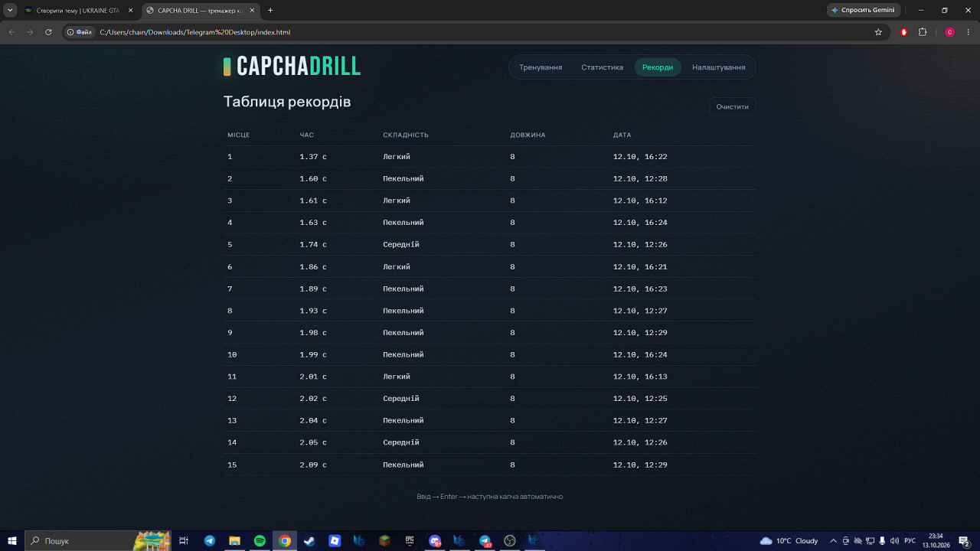The height and width of the screenshot is (551, 980).
Task: Open Discord from the taskbar
Action: pyautogui.click(x=435, y=541)
